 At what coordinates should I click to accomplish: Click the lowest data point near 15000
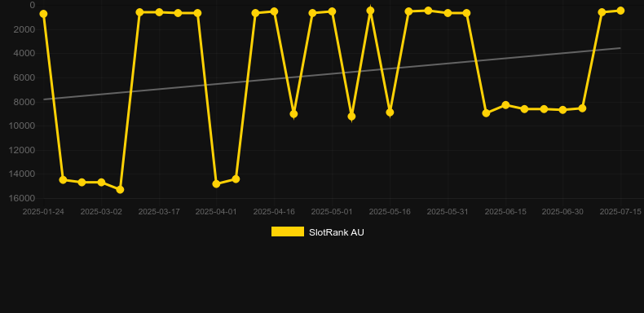tap(120, 189)
